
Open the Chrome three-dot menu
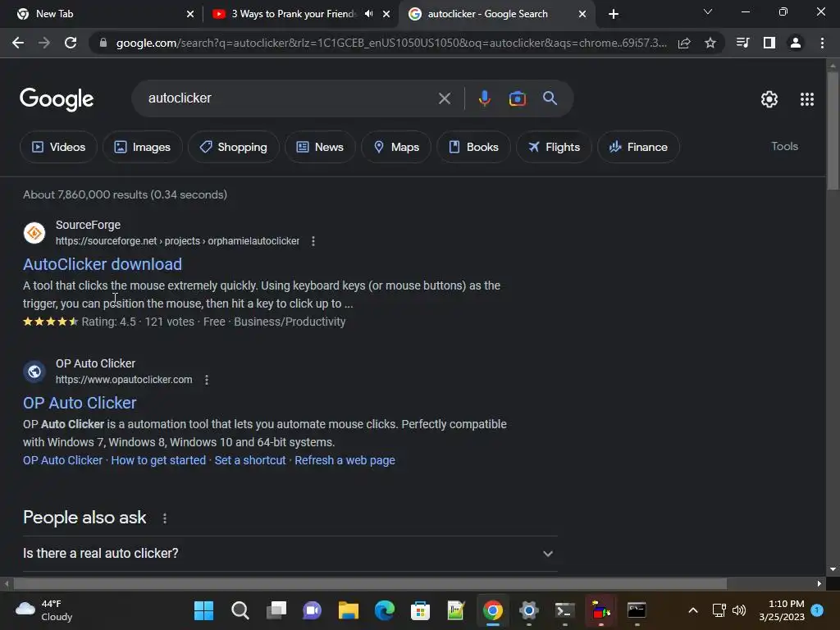pyautogui.click(x=822, y=43)
